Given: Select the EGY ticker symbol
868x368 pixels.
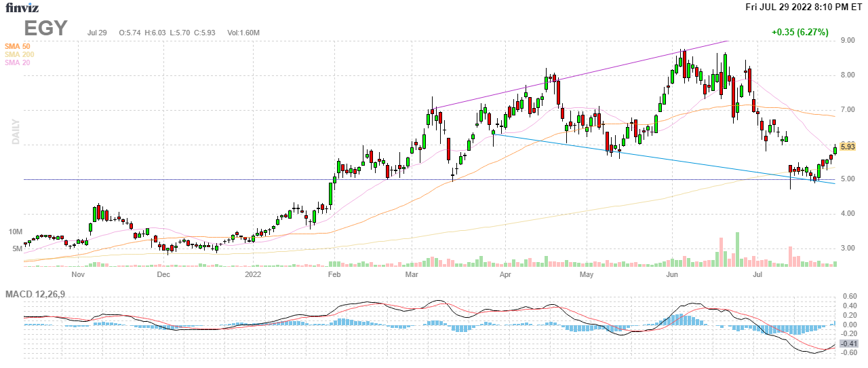Looking at the screenshot, I should [x=46, y=29].
